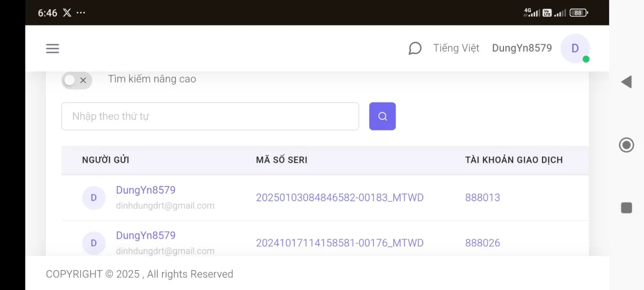Viewport: 644px width, 290px height.
Task: Tap the X notification icon in status bar
Action: [x=67, y=13]
